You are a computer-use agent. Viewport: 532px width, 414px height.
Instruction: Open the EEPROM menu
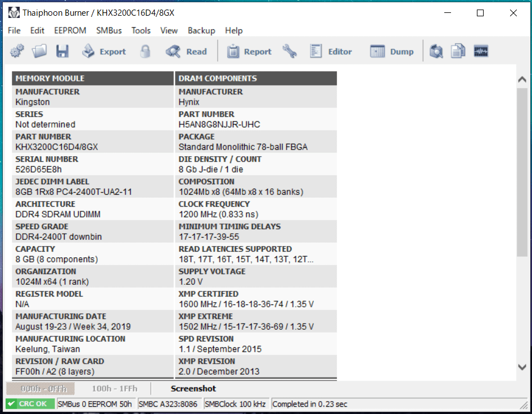pos(70,30)
